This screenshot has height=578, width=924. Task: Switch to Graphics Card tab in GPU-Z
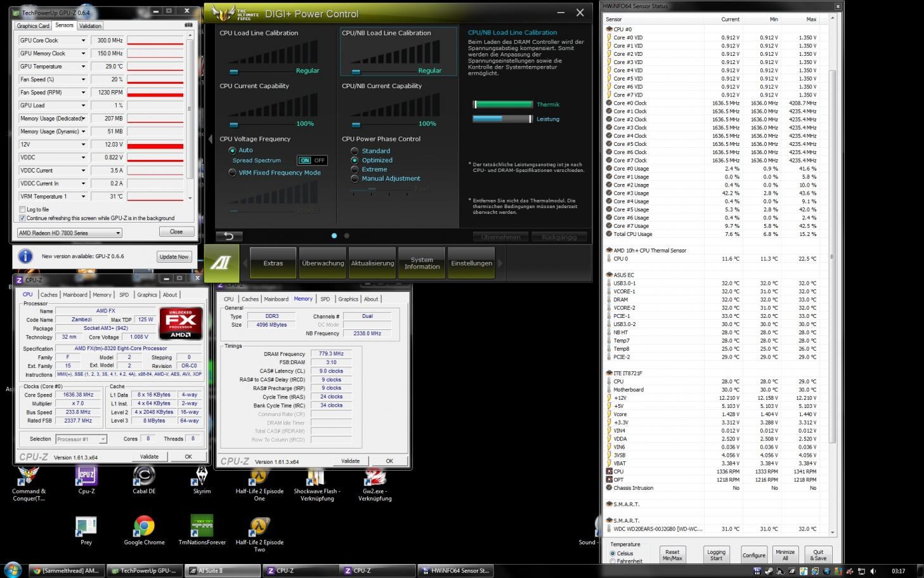33,26
